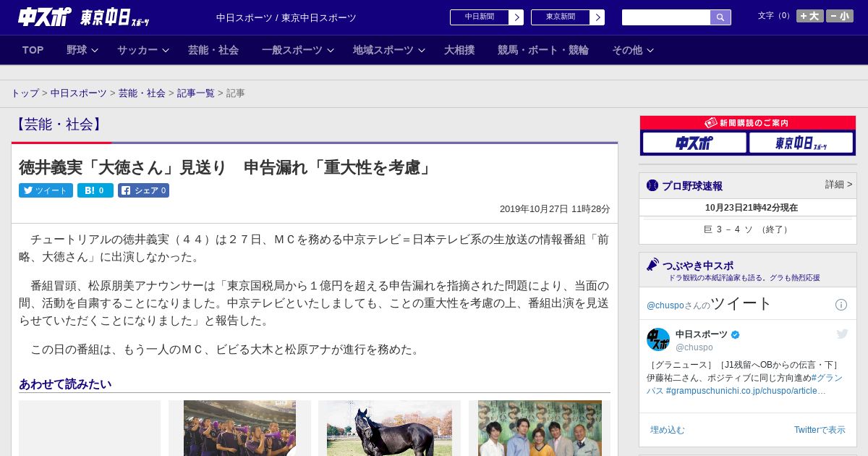This screenshot has height=456, width=868.
Task: Click the 東京中日スポーツ logo in the header
Action: pyautogui.click(x=115, y=18)
